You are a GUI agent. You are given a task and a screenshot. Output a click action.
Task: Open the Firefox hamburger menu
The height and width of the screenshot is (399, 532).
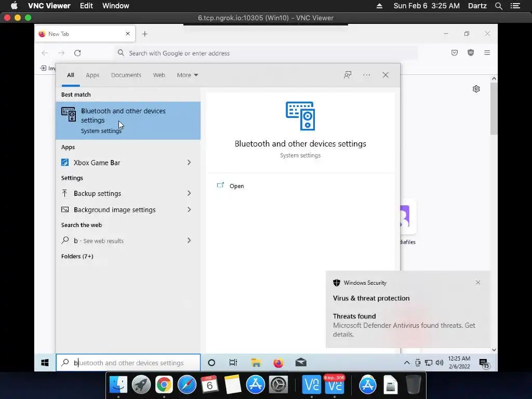(487, 52)
